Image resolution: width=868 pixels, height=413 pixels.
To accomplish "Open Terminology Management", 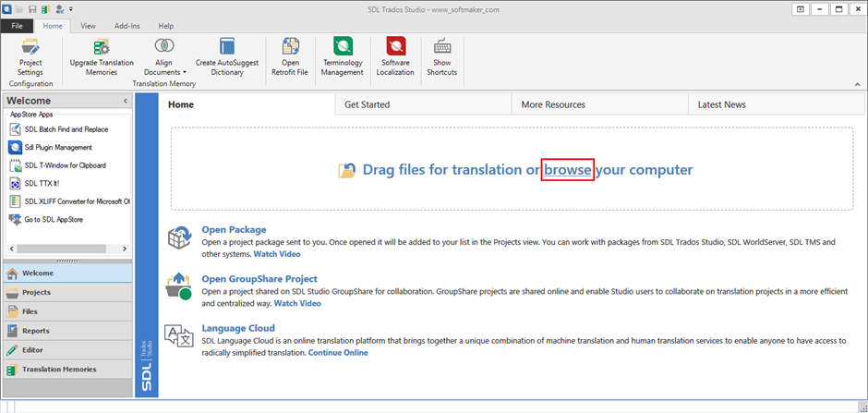I will click(342, 57).
